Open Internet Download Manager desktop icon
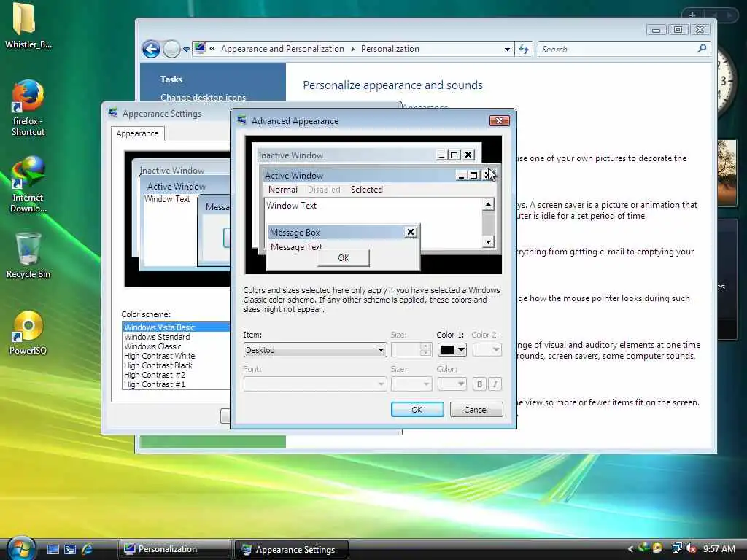Screen dimensions: 747x560 point(28,184)
